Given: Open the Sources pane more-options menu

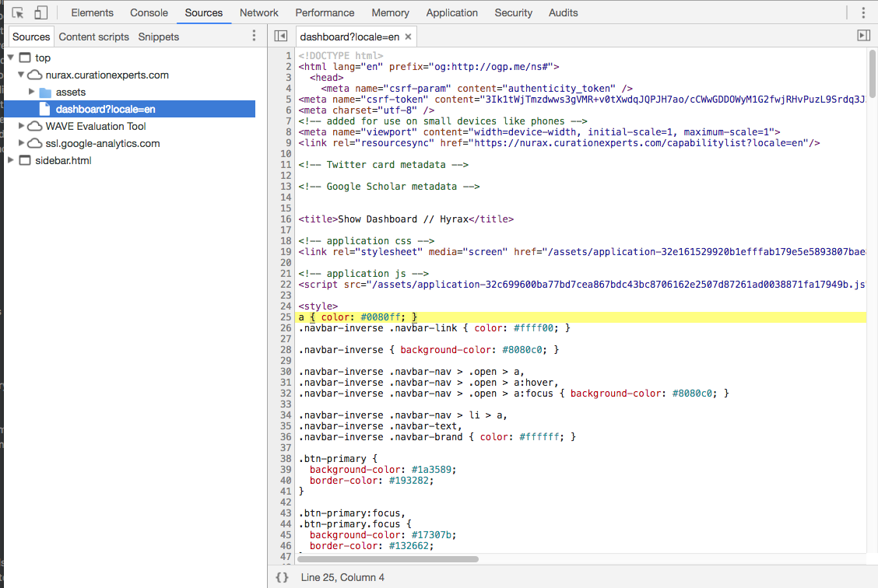Looking at the screenshot, I should tap(254, 36).
